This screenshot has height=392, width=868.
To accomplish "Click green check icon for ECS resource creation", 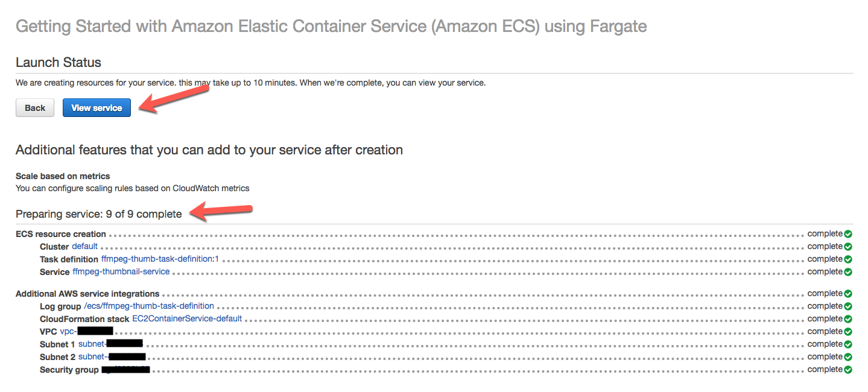I will click(x=848, y=234).
